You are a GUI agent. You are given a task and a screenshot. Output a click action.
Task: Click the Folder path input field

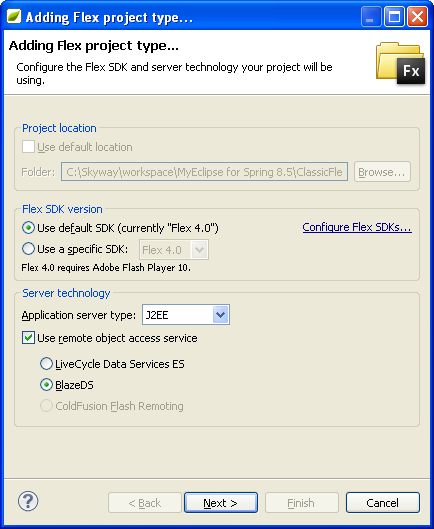pyautogui.click(x=205, y=172)
